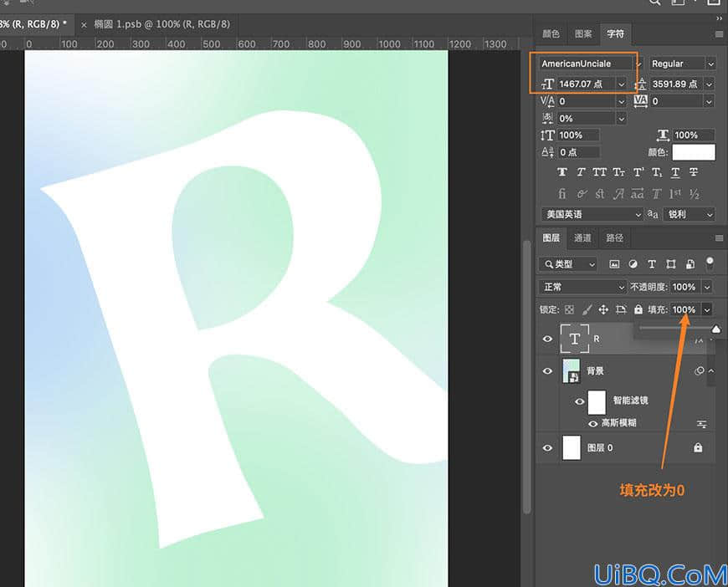Filter layers by adjustment layers
Viewport: 728px width, 587px height.
[x=633, y=264]
